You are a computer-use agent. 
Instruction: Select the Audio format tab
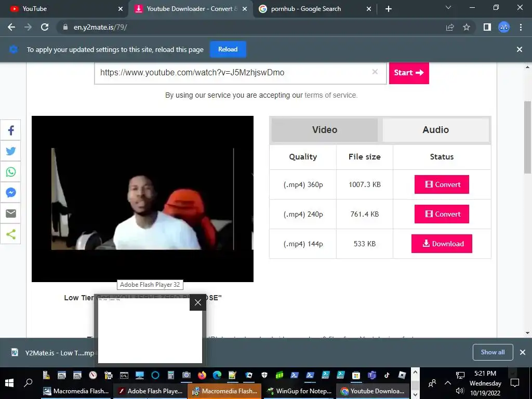(436, 129)
